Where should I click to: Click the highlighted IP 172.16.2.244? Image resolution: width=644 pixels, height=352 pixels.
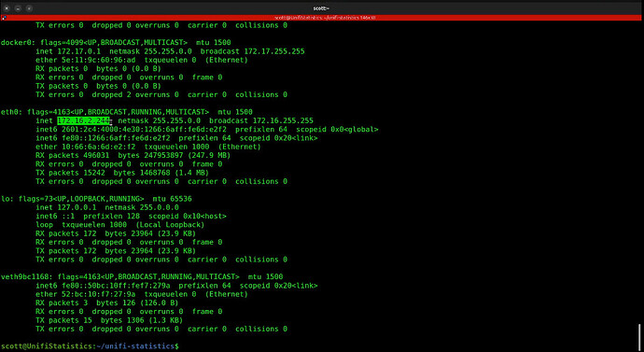click(83, 120)
